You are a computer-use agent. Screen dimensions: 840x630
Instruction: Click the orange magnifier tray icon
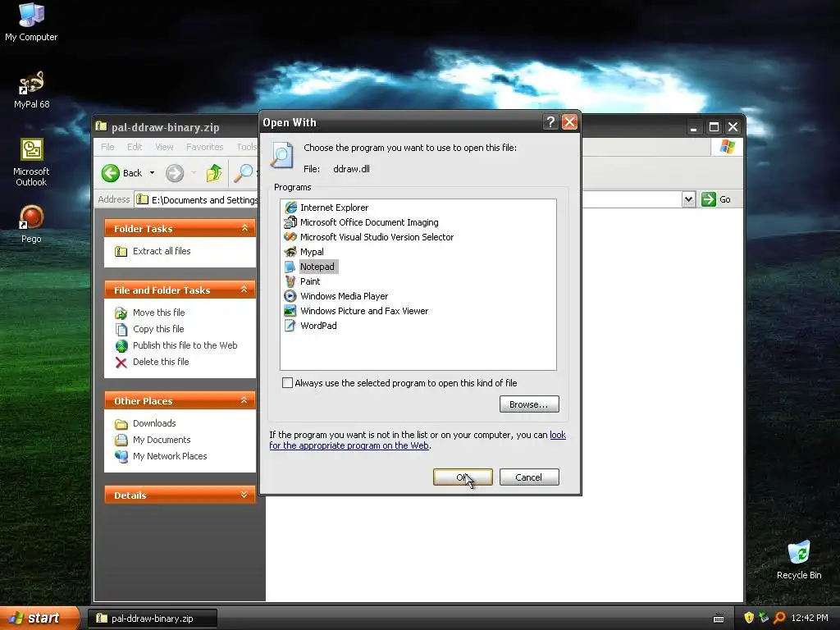point(780,618)
